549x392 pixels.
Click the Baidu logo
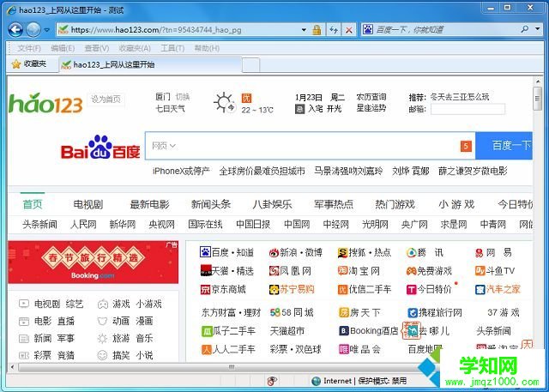(x=100, y=147)
